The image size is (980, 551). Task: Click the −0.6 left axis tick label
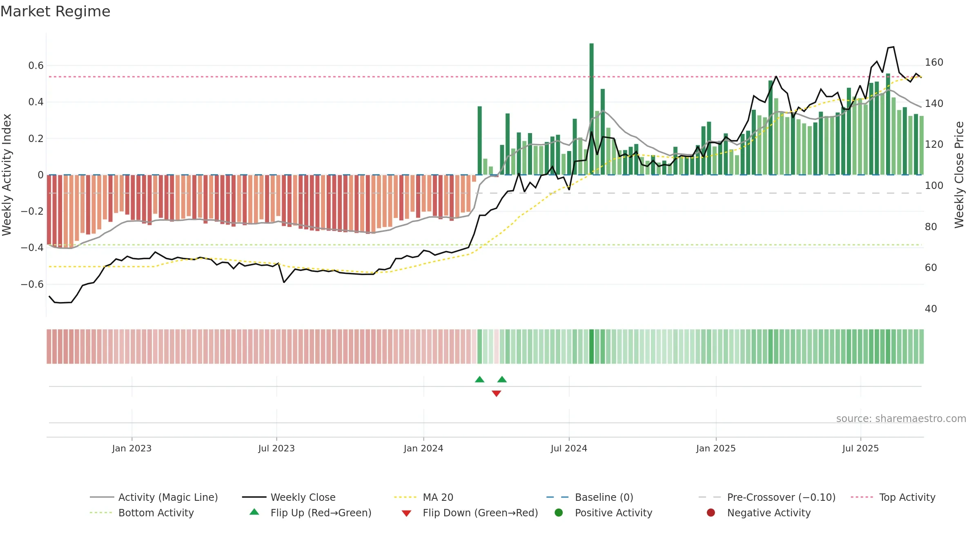tap(32, 284)
